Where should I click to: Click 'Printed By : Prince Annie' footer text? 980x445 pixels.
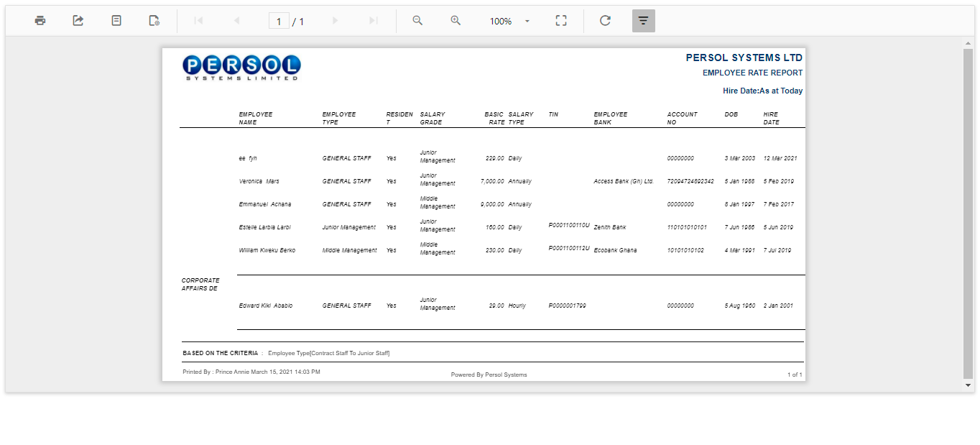216,372
